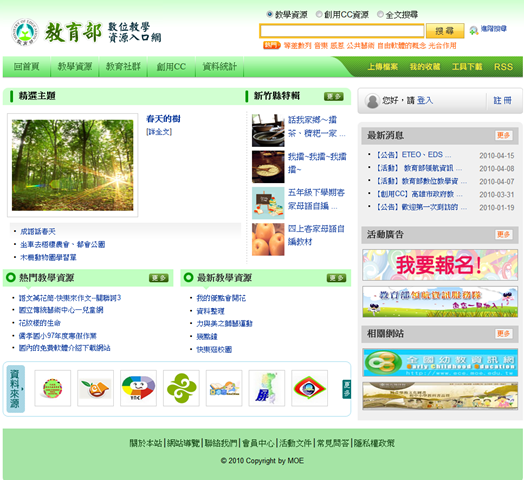524x480 pixels.
Task: Open 聯絡我們 footer link
Action: (x=221, y=443)
